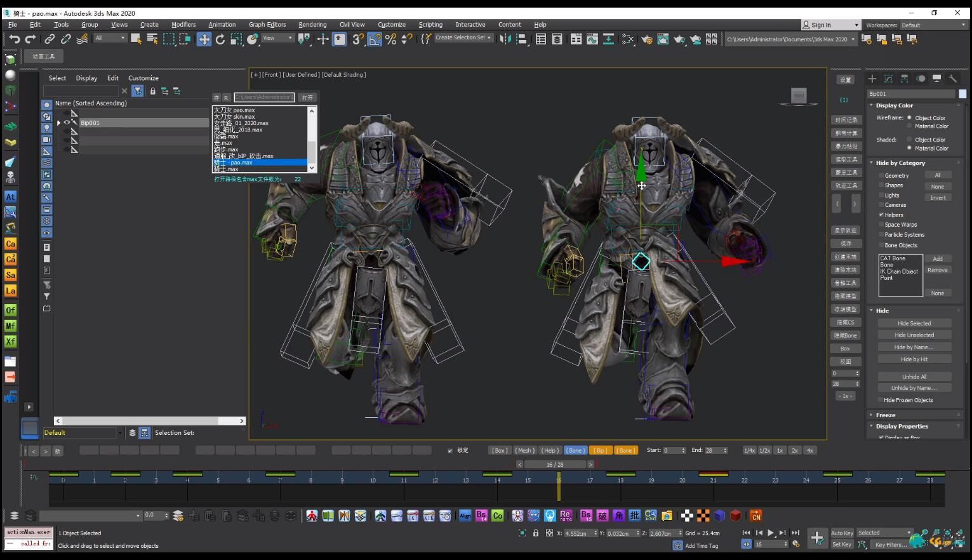Collapse the Hide by Category rollout

tap(900, 163)
